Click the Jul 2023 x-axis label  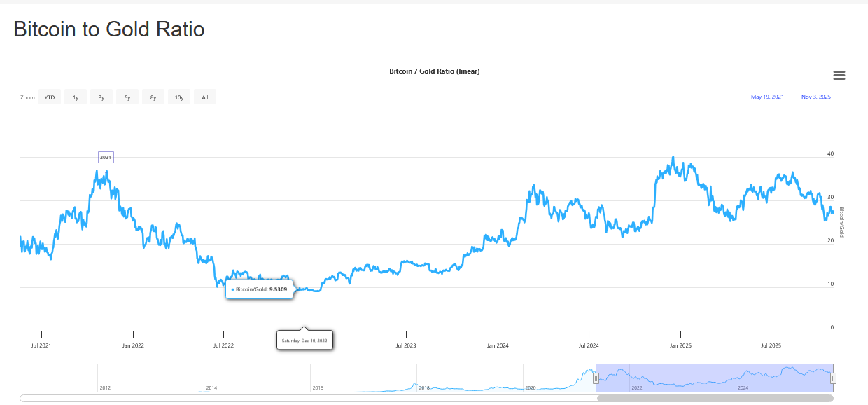[x=406, y=345]
